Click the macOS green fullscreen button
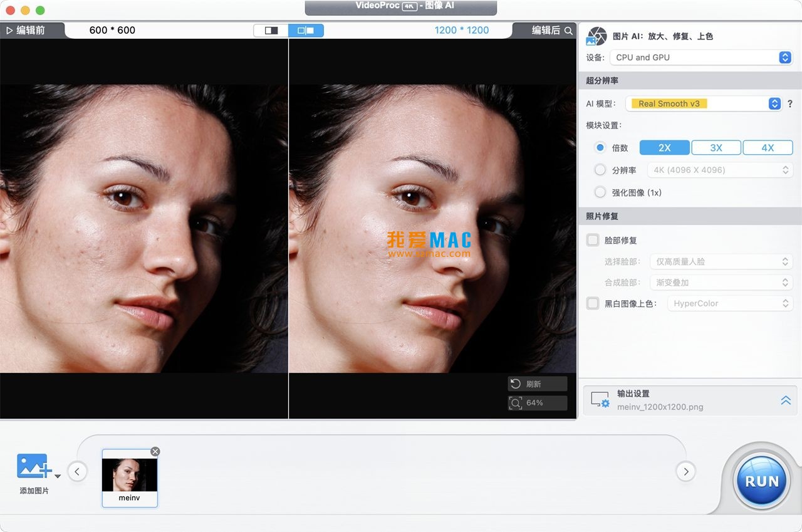 pyautogui.click(x=40, y=11)
